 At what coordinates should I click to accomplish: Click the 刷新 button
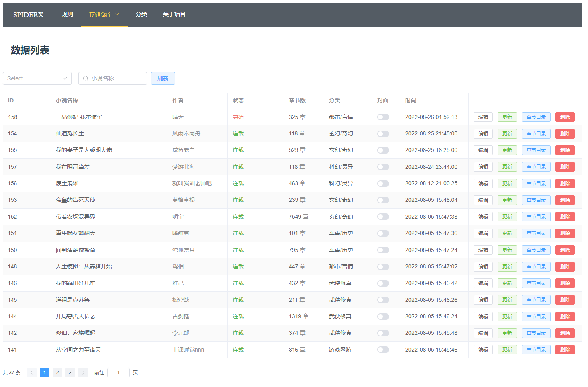tap(163, 78)
